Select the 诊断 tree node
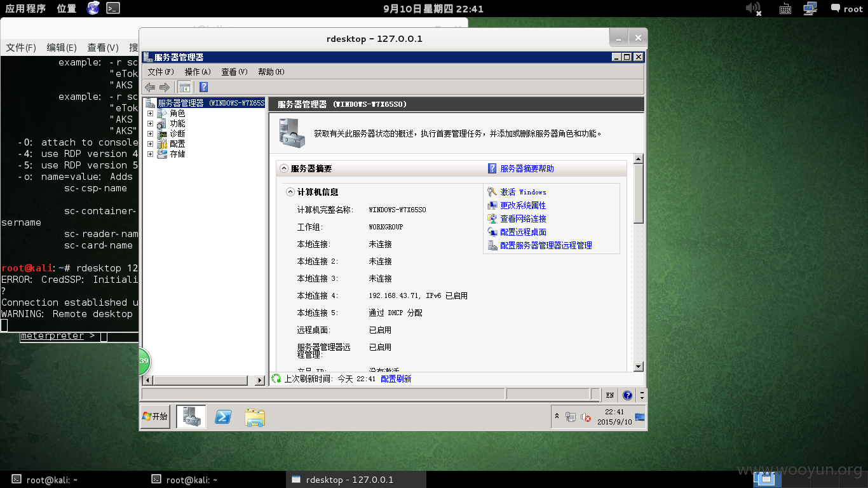The image size is (868, 488). (x=177, y=133)
